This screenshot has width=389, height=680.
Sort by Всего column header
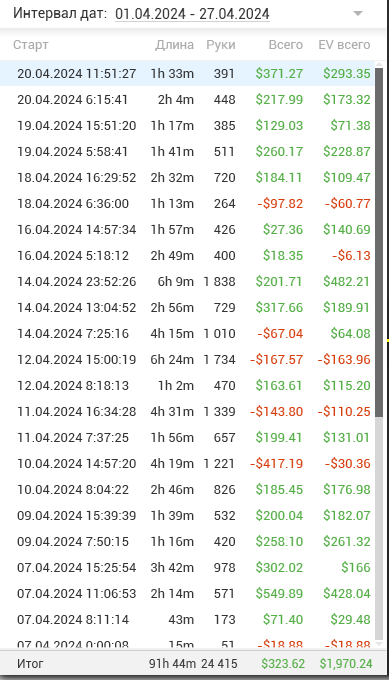(x=285, y=45)
